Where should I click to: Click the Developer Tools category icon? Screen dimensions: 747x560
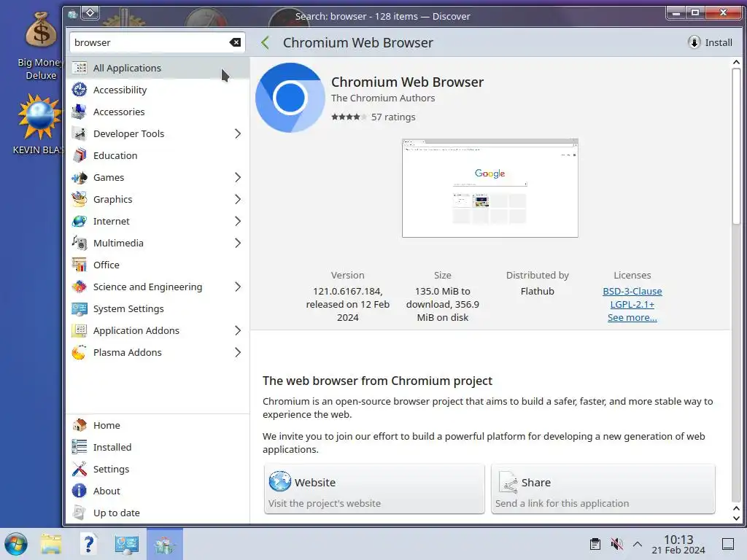coord(79,134)
